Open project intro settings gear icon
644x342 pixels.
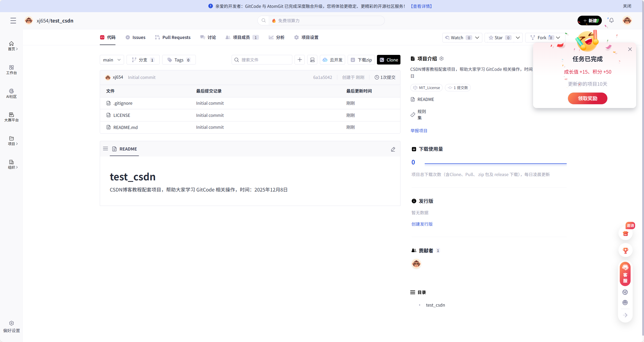pyautogui.click(x=441, y=59)
